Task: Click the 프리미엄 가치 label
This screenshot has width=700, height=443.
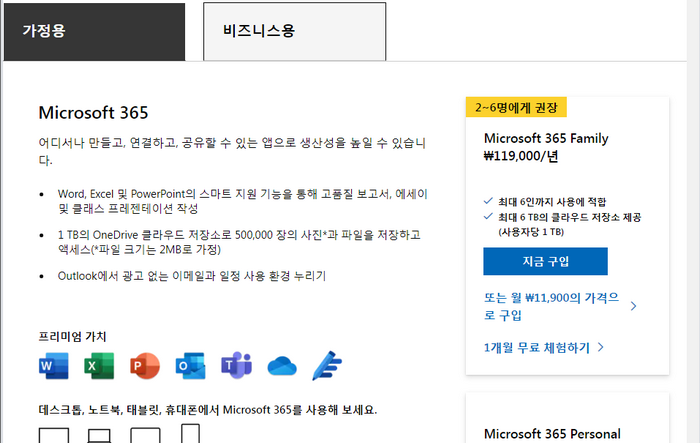Action: point(72,336)
